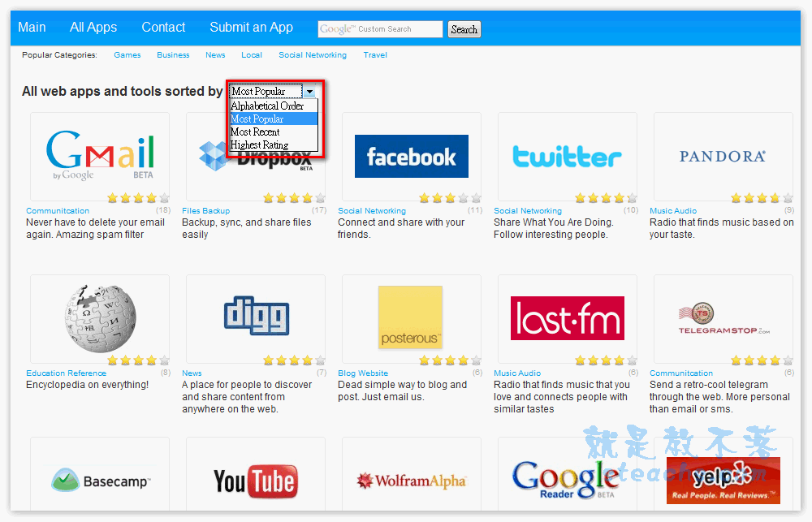The width and height of the screenshot is (812, 522).
Task: Click the star rating under Wikipedia
Action: point(138,360)
